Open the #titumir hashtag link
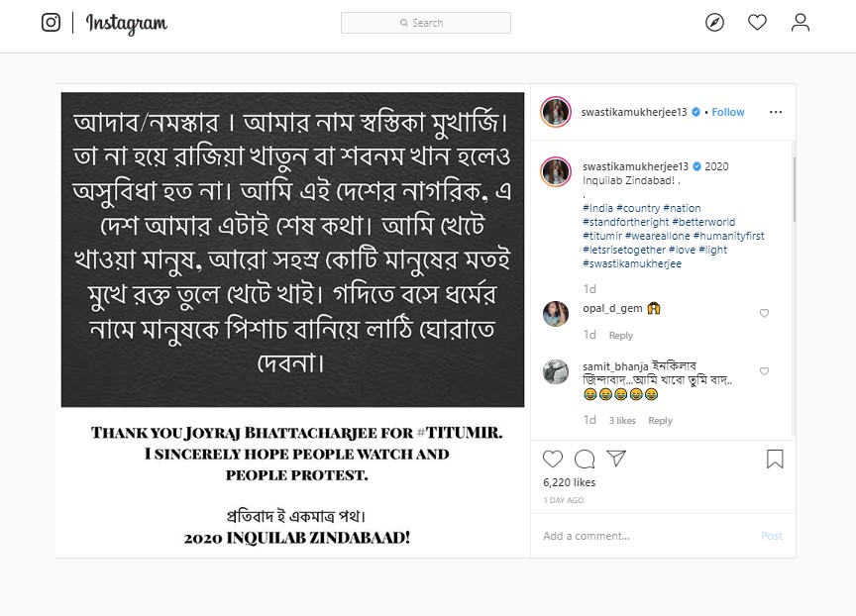The height and width of the screenshot is (616, 856). [602, 236]
